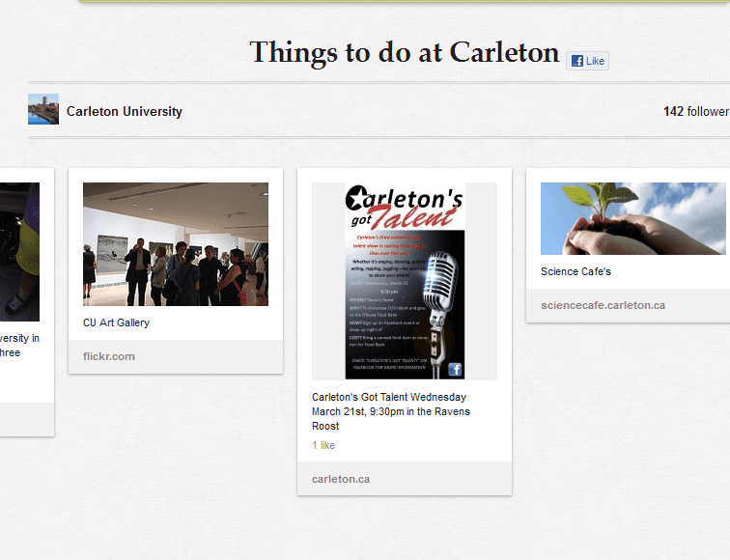
Task: Open the Science Cafe's seedling image
Action: (x=633, y=218)
